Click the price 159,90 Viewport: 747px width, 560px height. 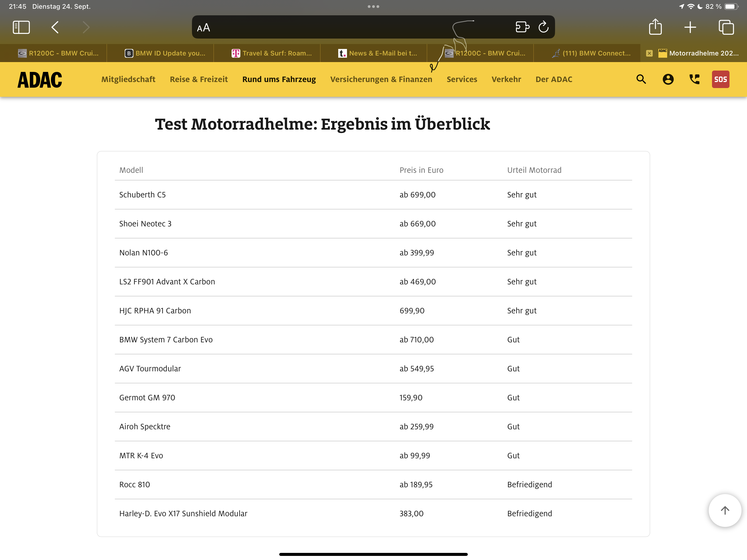(411, 398)
